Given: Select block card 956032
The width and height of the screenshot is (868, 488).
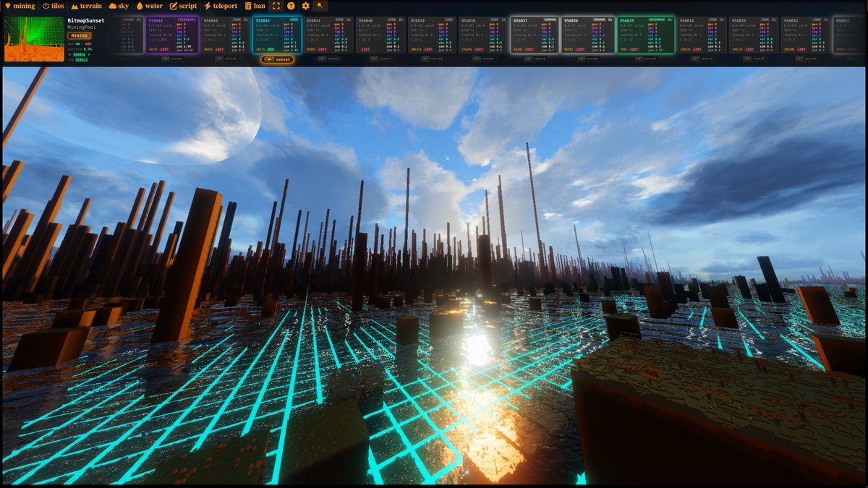Looking at the screenshot, I should pos(805,35).
